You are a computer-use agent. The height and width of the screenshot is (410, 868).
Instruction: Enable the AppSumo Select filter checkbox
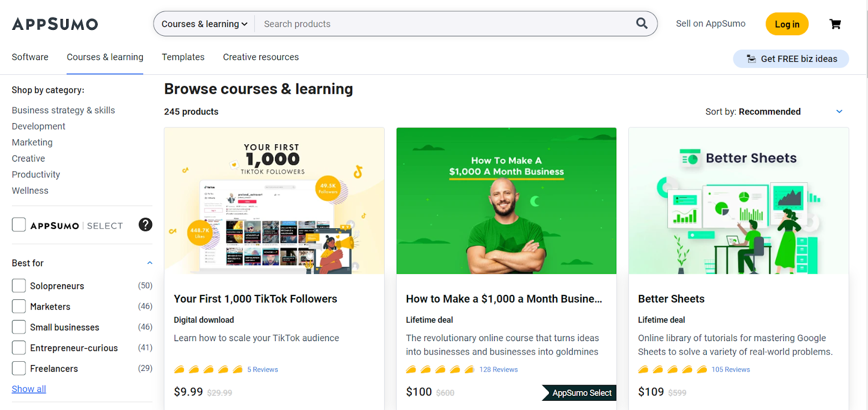tap(19, 225)
